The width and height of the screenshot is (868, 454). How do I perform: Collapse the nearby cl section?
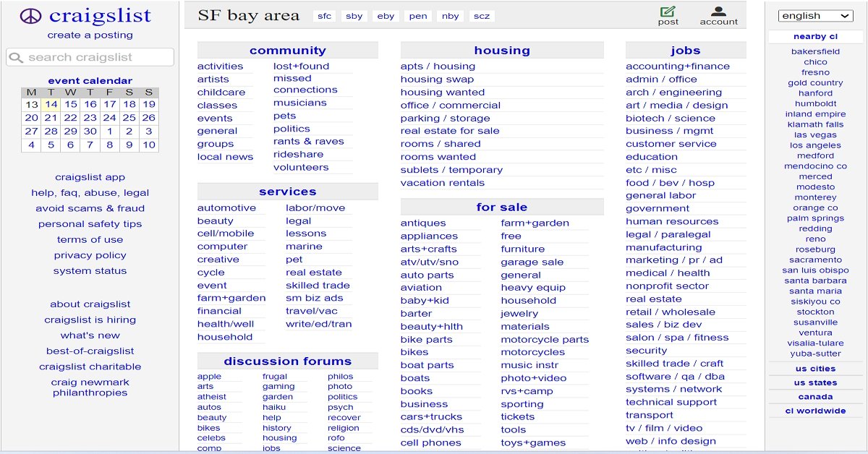pos(815,36)
